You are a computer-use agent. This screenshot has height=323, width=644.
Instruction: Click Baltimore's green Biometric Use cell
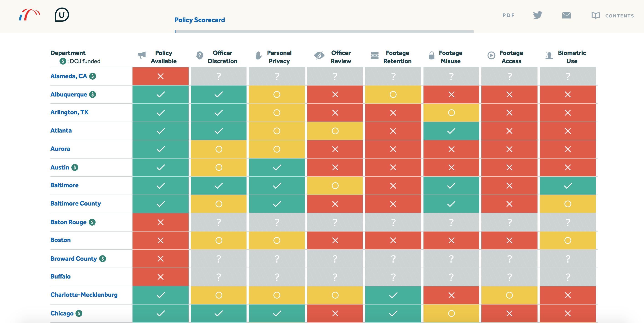point(568,186)
